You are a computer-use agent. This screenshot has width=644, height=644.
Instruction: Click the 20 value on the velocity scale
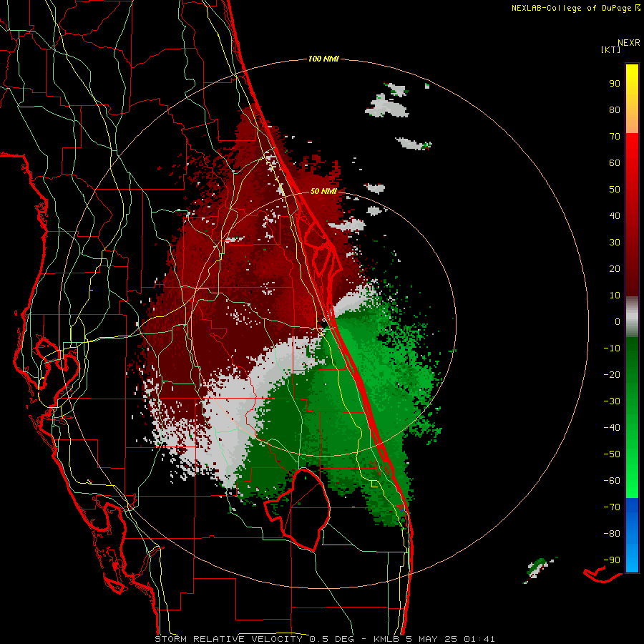click(615, 268)
